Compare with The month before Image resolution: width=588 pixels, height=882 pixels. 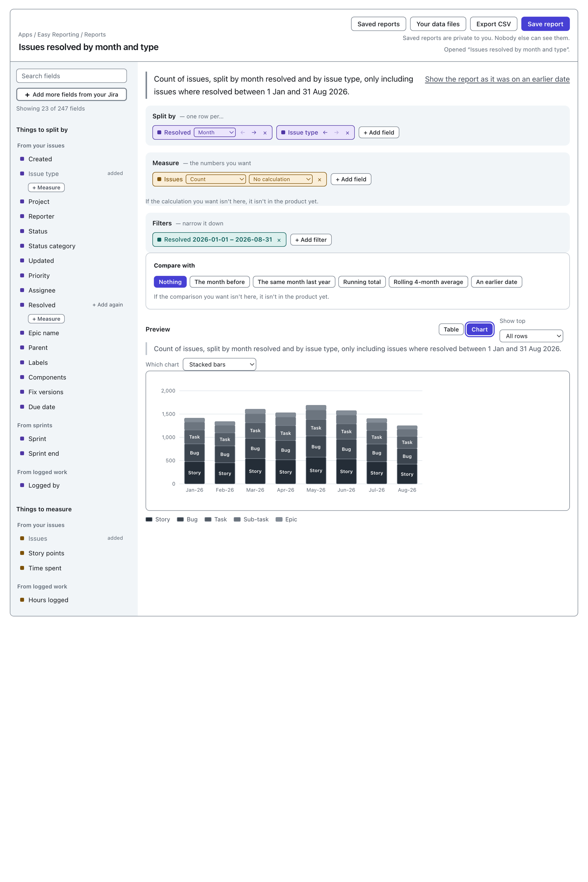pyautogui.click(x=220, y=282)
